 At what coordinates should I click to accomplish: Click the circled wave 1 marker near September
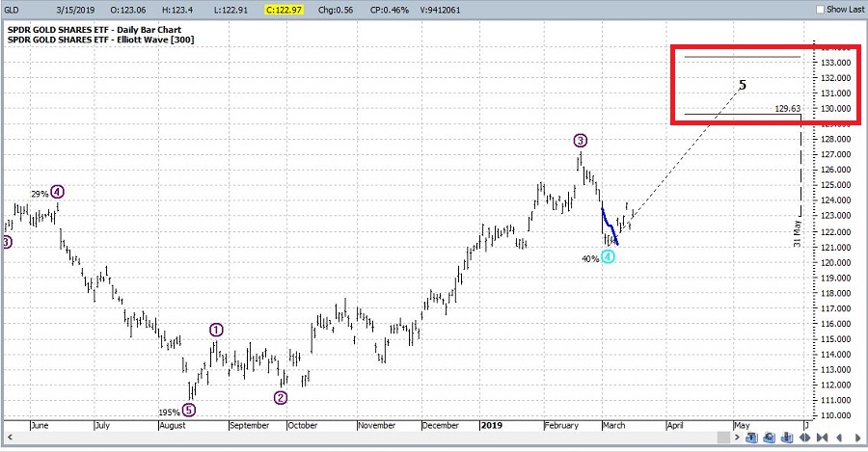click(216, 331)
